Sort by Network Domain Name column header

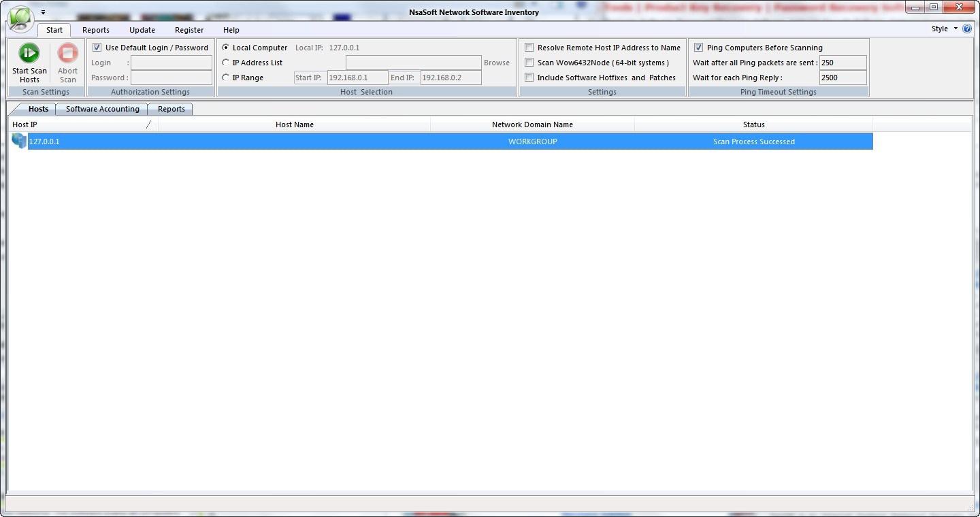(532, 124)
